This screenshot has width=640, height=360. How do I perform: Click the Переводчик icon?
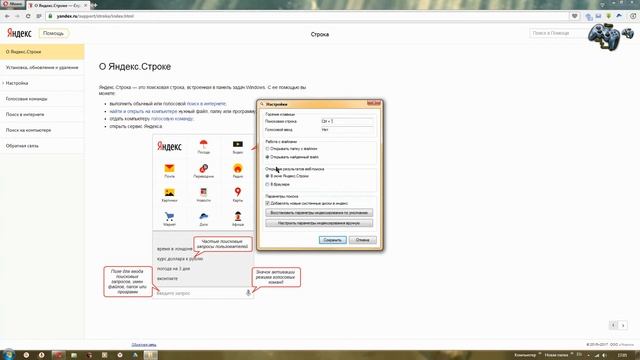click(x=204, y=168)
